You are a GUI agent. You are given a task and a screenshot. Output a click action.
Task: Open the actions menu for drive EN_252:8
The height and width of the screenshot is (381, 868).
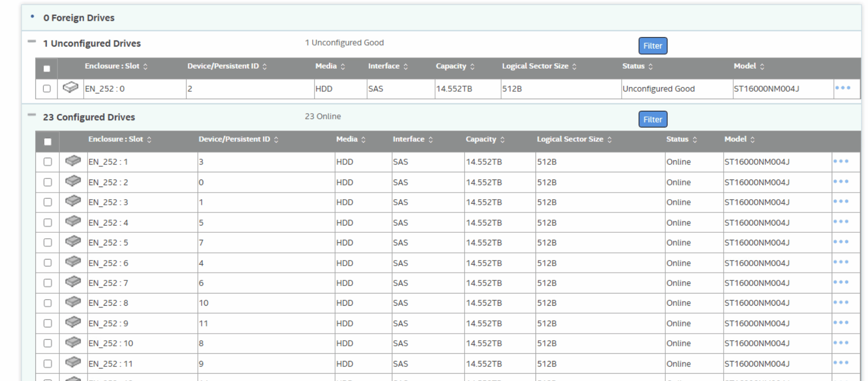pos(841,301)
